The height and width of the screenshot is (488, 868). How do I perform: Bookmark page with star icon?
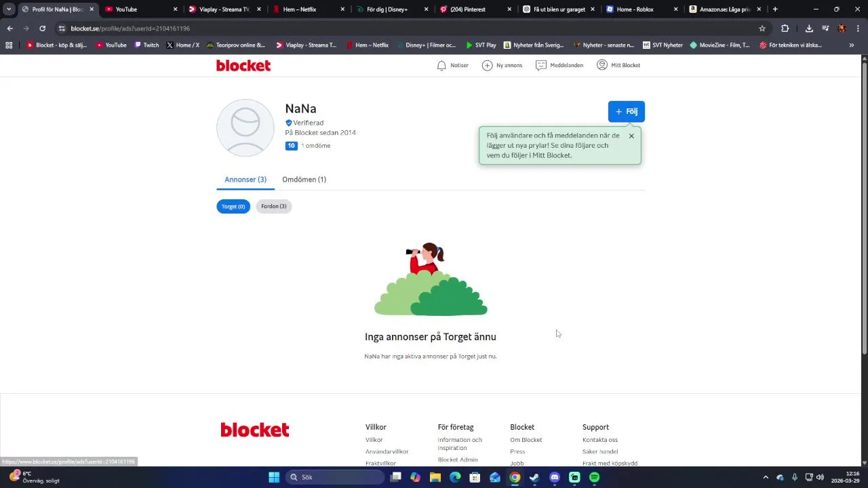coord(762,28)
